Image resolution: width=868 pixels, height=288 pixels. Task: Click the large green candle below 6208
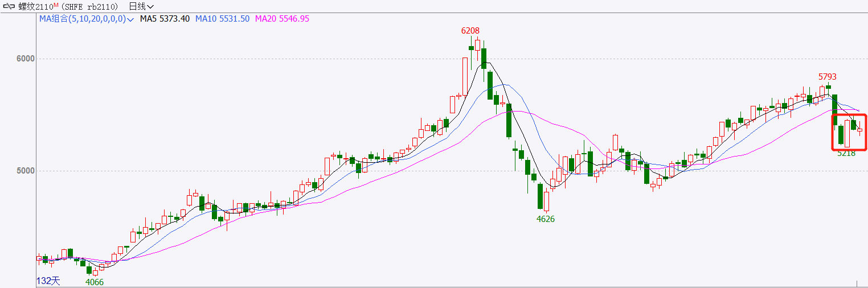[484, 59]
